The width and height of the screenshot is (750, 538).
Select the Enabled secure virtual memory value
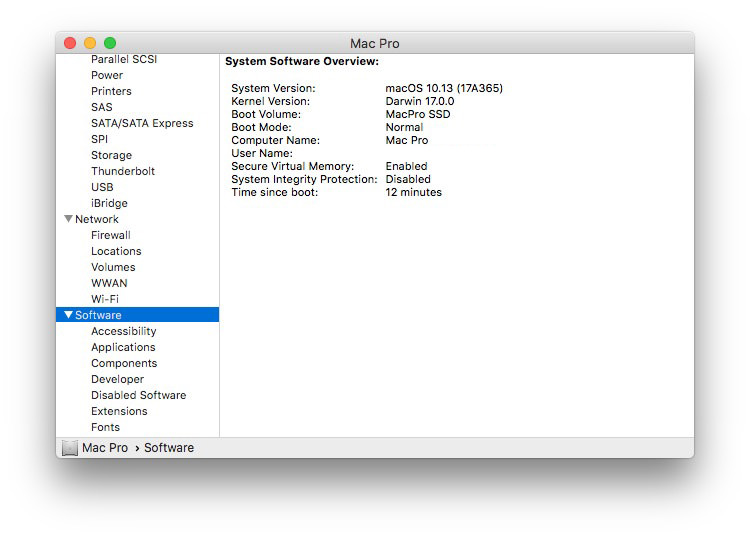[x=407, y=166]
